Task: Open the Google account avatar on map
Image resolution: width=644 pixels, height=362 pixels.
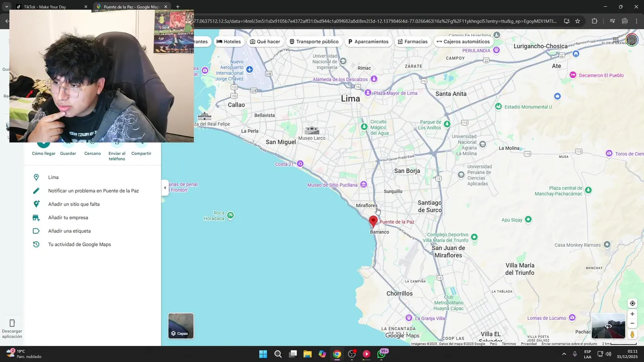Action: tap(632, 40)
